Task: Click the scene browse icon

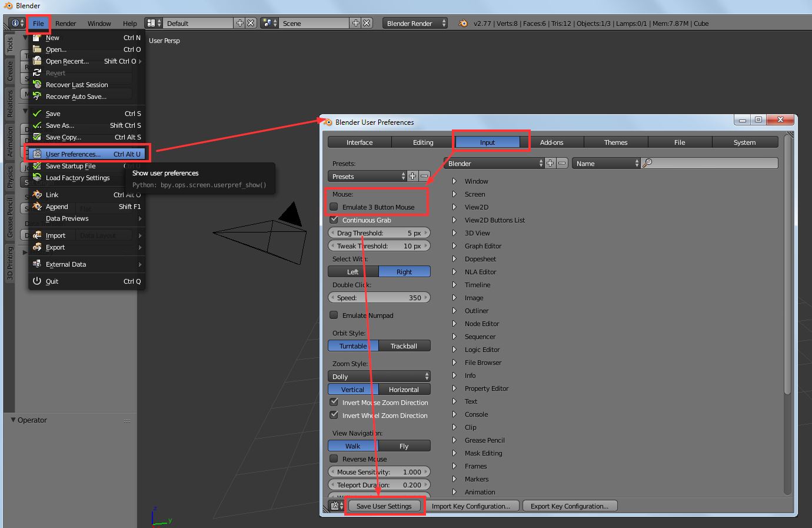Action: pos(270,23)
